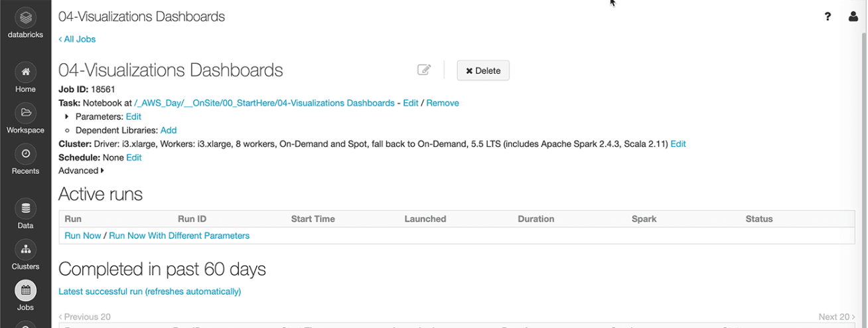This screenshot has height=328, width=868.
Task: Open the help question mark icon
Action: [x=828, y=17]
